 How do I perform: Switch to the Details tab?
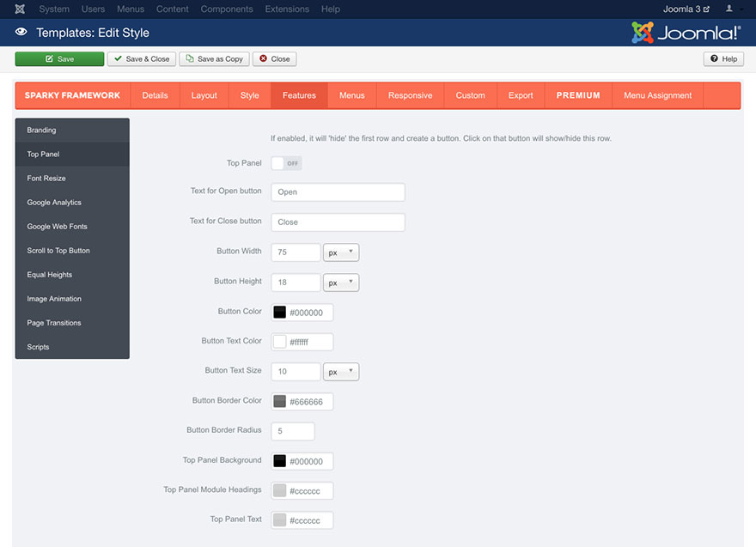coord(155,95)
